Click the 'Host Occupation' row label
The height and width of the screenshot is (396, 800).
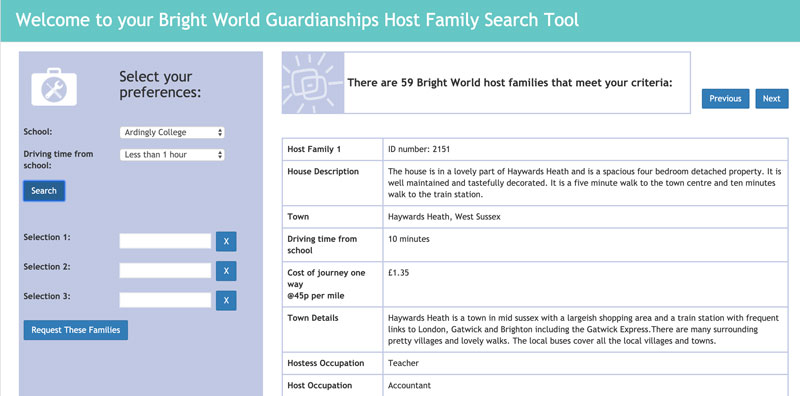(x=319, y=386)
